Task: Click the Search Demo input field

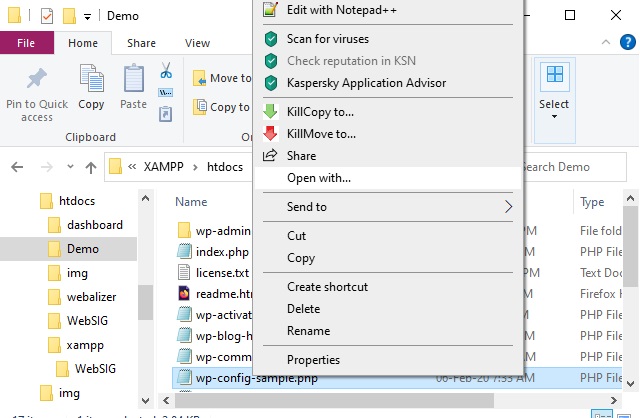Action: click(573, 167)
